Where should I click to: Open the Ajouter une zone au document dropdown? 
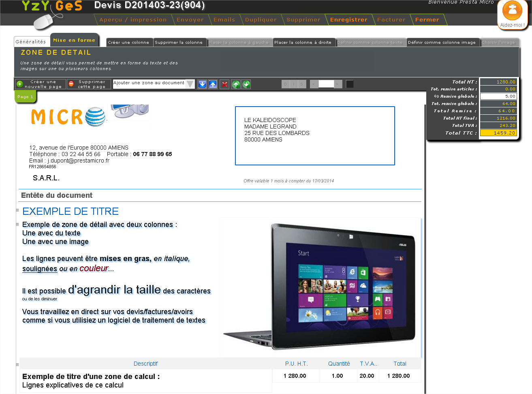pyautogui.click(x=154, y=84)
